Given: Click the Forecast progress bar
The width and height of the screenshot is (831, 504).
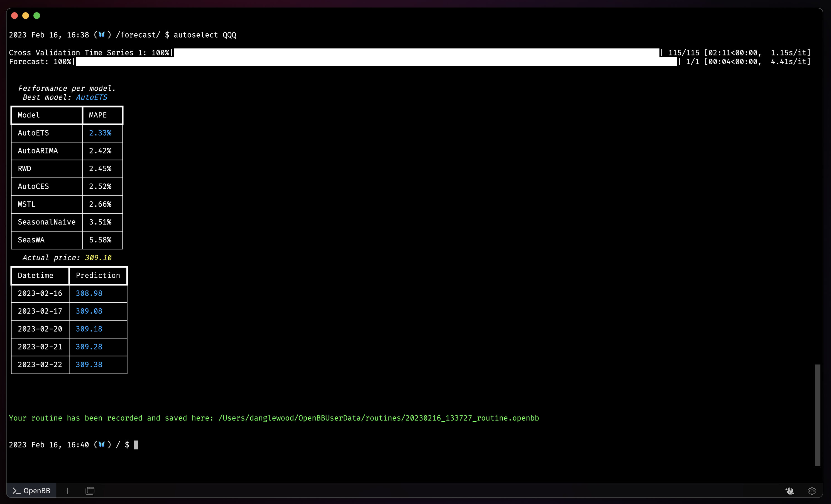Looking at the screenshot, I should 376,62.
